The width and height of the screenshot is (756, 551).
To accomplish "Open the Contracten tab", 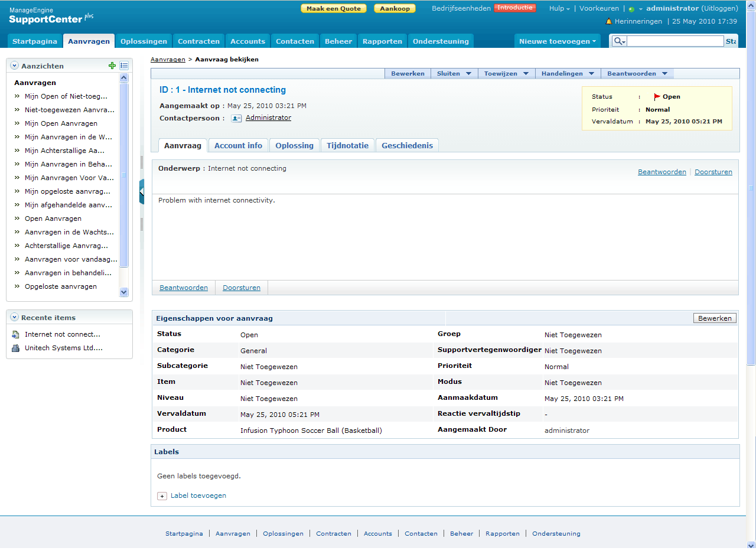I will [x=199, y=41].
